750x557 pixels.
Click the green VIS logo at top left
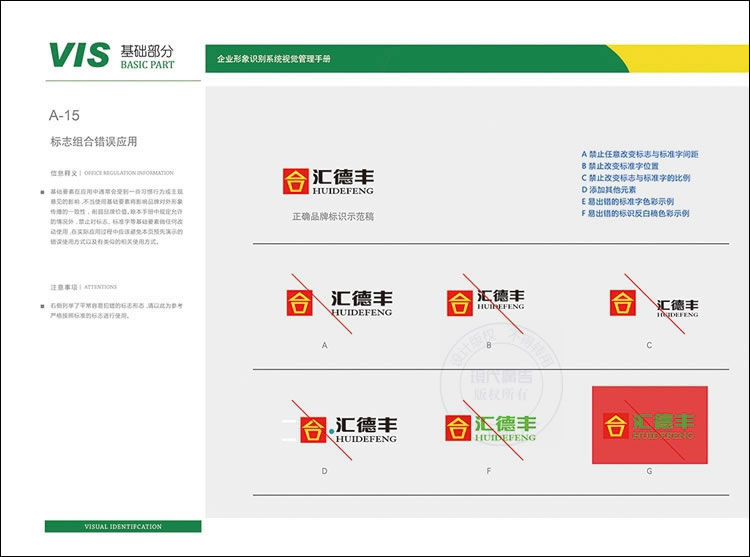[x=79, y=55]
